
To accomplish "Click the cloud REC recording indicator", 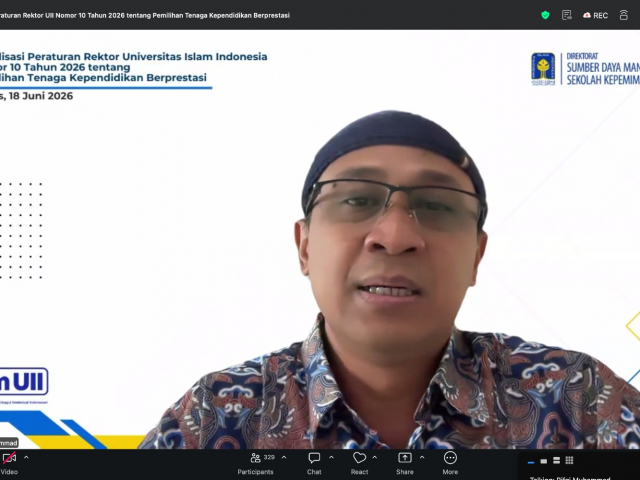I will point(596,16).
